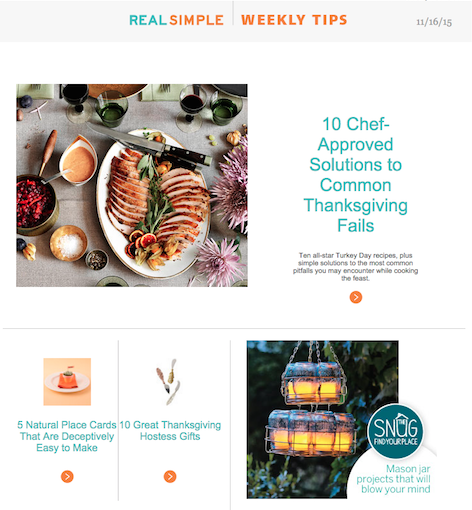Click the Ten all-star Turkey Day recipes description
Viewport: 472px width, 510px height.
355,267
